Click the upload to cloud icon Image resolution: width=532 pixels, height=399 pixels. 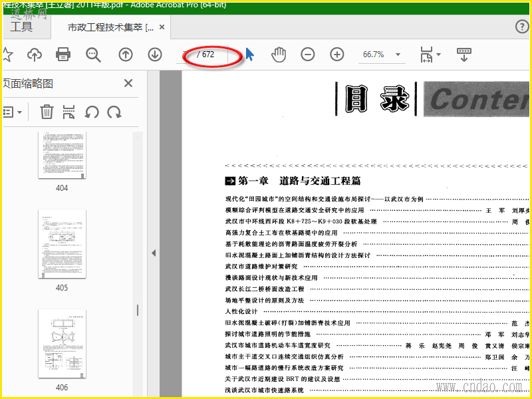(35, 55)
